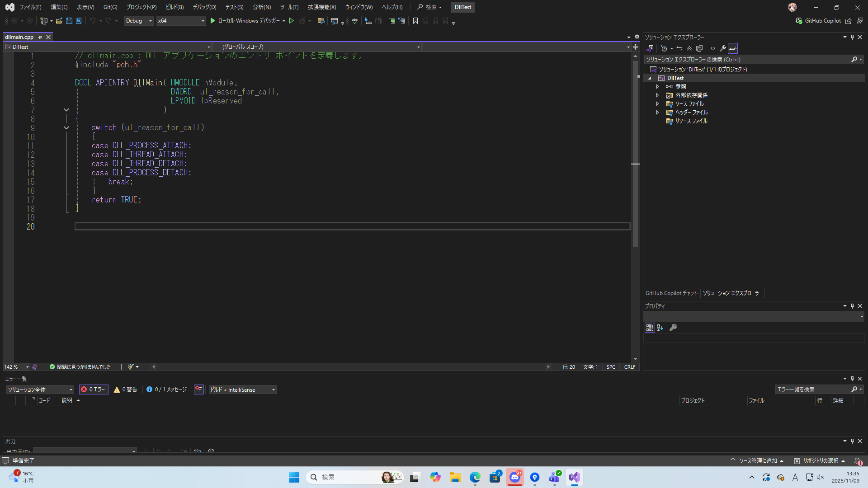Click Collapse All in Solution Explorer toolbar

coord(689,48)
